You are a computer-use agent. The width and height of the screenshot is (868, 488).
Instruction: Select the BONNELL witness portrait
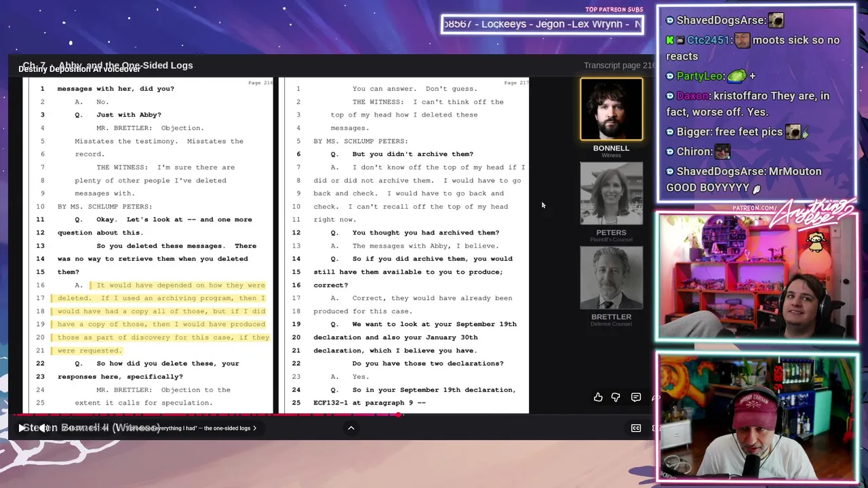[612, 109]
